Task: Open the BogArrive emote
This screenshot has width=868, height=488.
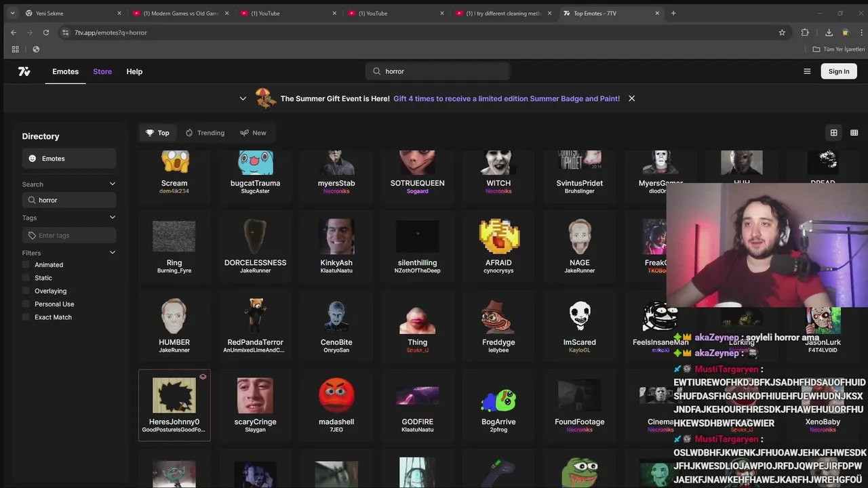Action: 498,405
